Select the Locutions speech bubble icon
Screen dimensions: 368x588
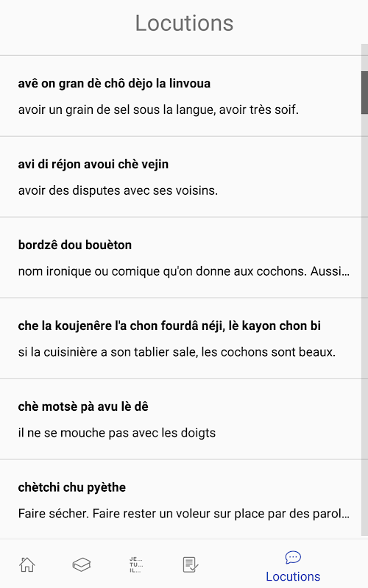pyautogui.click(x=293, y=557)
